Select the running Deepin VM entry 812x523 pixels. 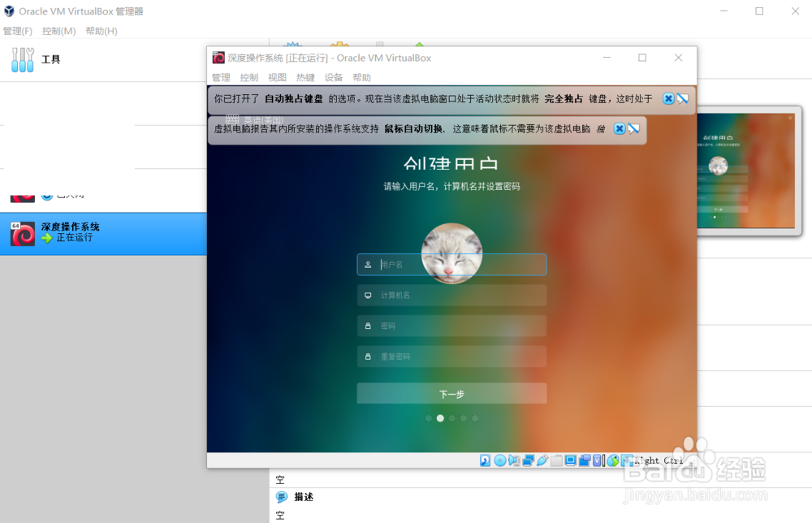tap(104, 234)
